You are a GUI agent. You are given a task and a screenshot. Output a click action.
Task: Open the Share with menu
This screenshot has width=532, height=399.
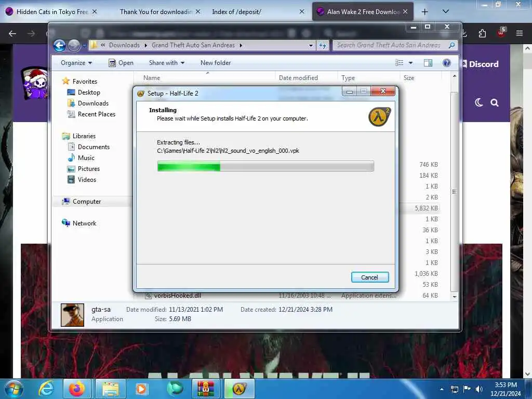(x=167, y=63)
